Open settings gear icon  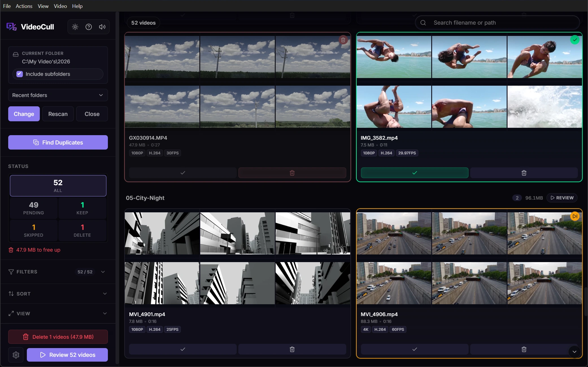(16, 355)
